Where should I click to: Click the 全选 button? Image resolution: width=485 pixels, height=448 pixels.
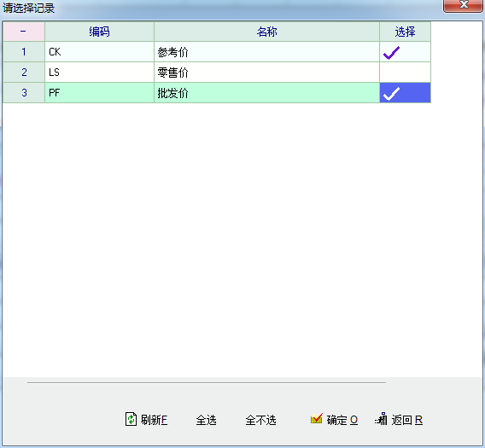(206, 420)
